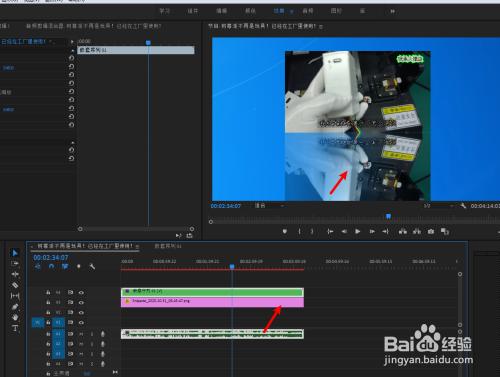Select the Selection arrow tool
Screen dimensions: 500x377
(15, 253)
